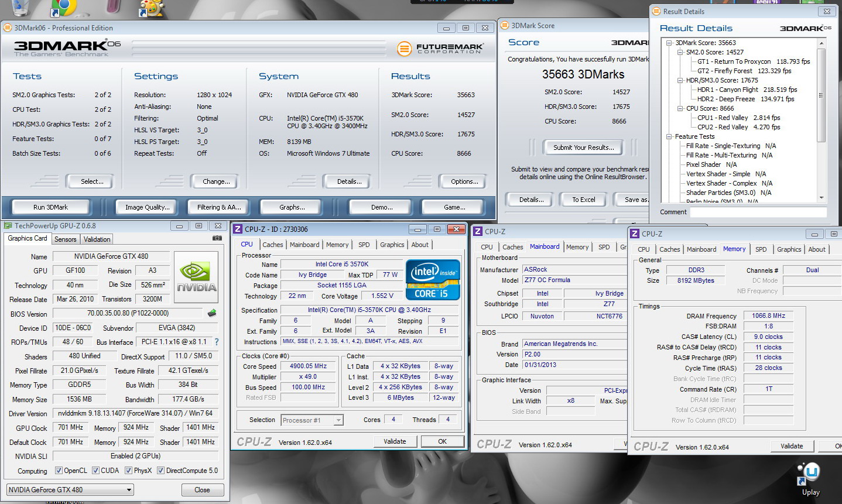This screenshot has width=842, height=504.
Task: Click the Comment input field
Action: pos(758,212)
